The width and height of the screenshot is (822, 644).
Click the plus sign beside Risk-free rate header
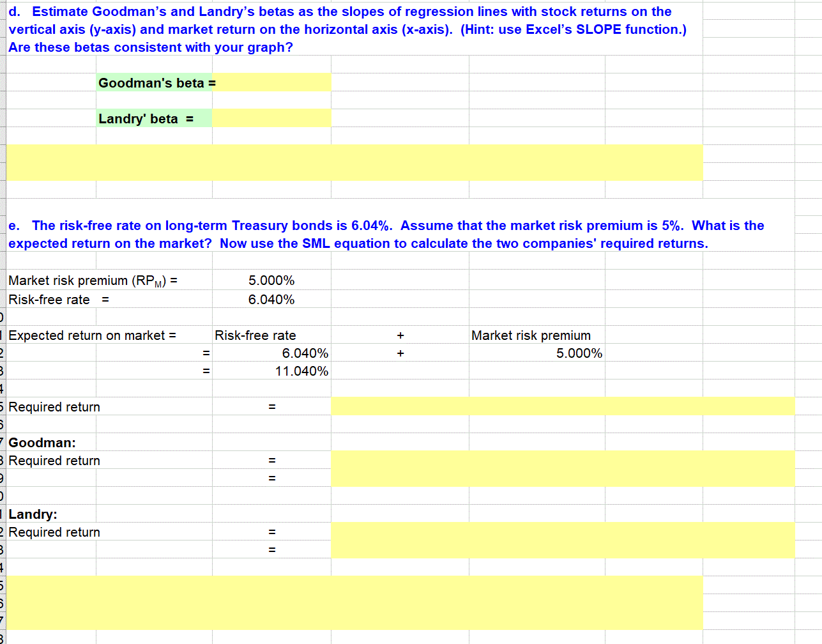coord(400,335)
